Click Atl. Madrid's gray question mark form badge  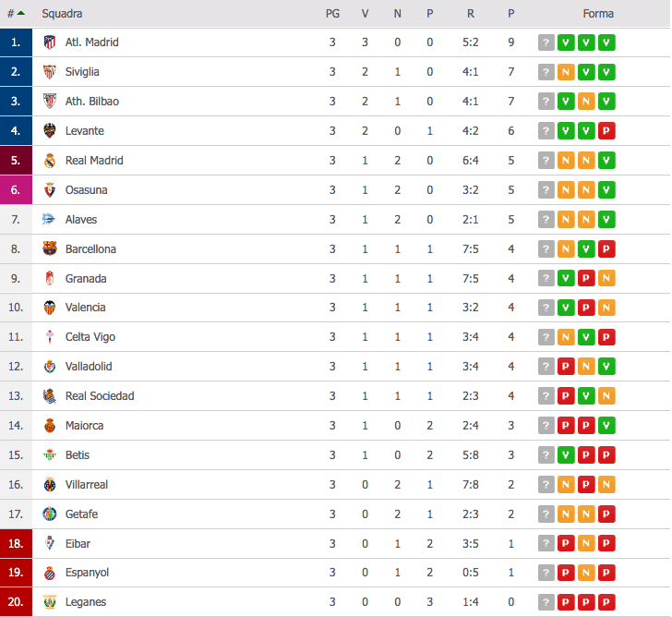pyautogui.click(x=546, y=42)
